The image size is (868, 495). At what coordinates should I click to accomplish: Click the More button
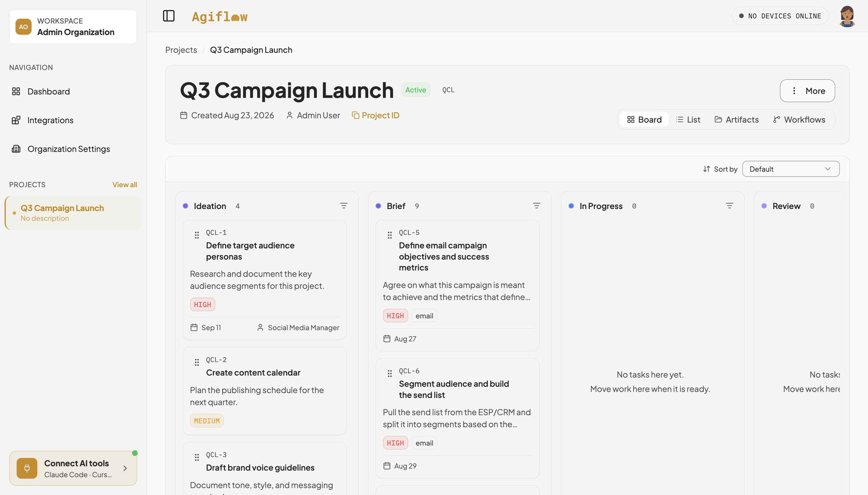[807, 91]
